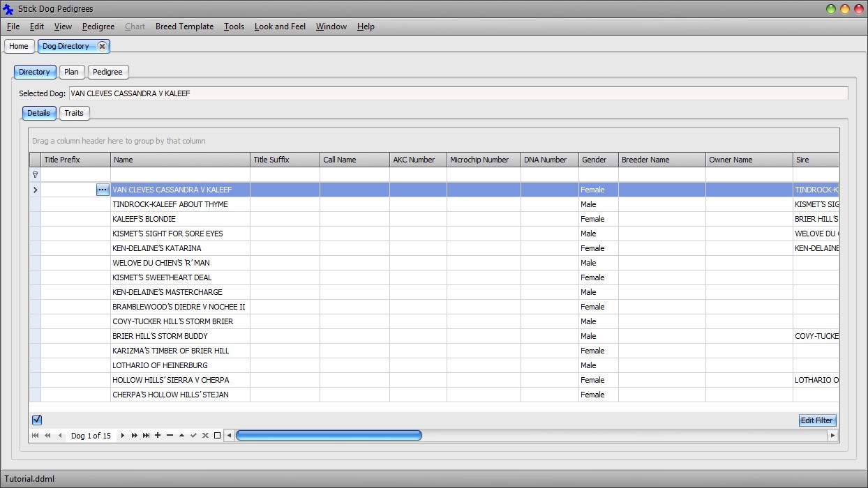The height and width of the screenshot is (488, 868).
Task: Select row indicator arrow for VAN CLEVES CASSANDRA
Action: (35, 190)
